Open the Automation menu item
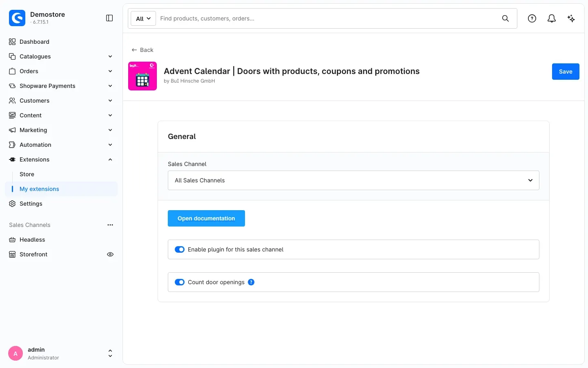The width and height of the screenshot is (588, 368). click(x=61, y=145)
